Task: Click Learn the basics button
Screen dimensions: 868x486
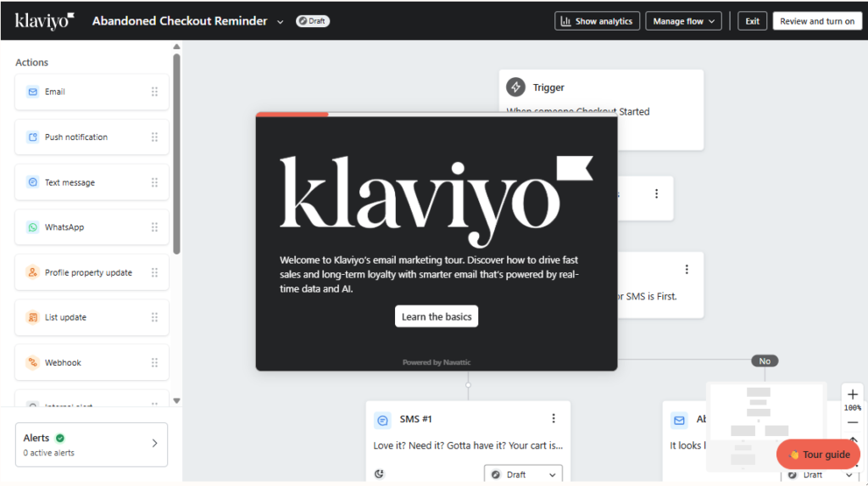Action: [437, 316]
